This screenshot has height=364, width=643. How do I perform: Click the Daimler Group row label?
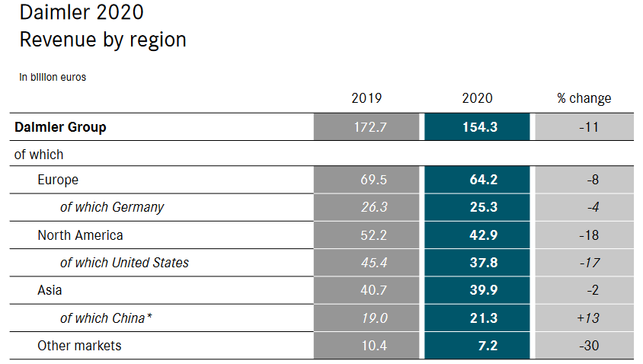(x=60, y=127)
